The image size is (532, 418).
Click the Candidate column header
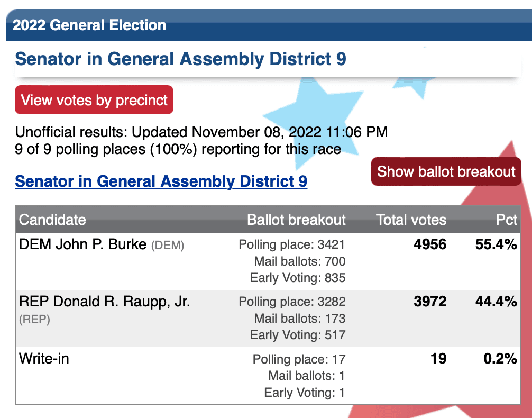tap(52, 220)
